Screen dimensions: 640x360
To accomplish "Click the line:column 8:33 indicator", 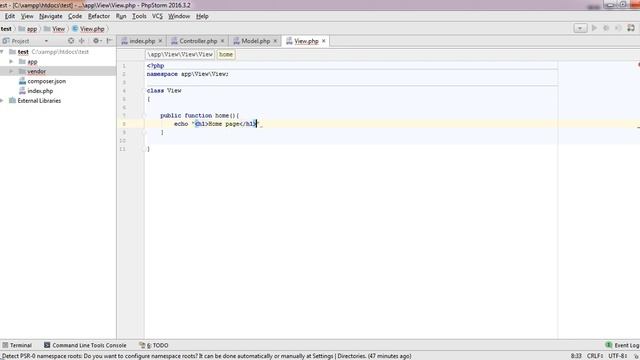I will (x=576, y=356).
